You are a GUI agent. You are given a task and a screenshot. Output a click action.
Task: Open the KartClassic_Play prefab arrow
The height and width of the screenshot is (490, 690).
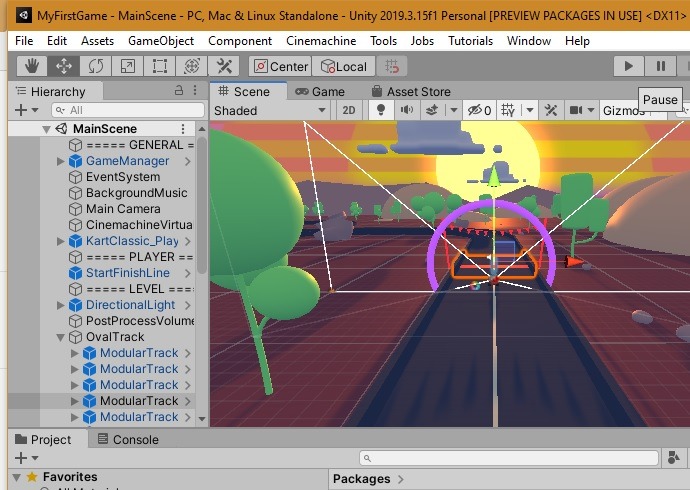188,241
